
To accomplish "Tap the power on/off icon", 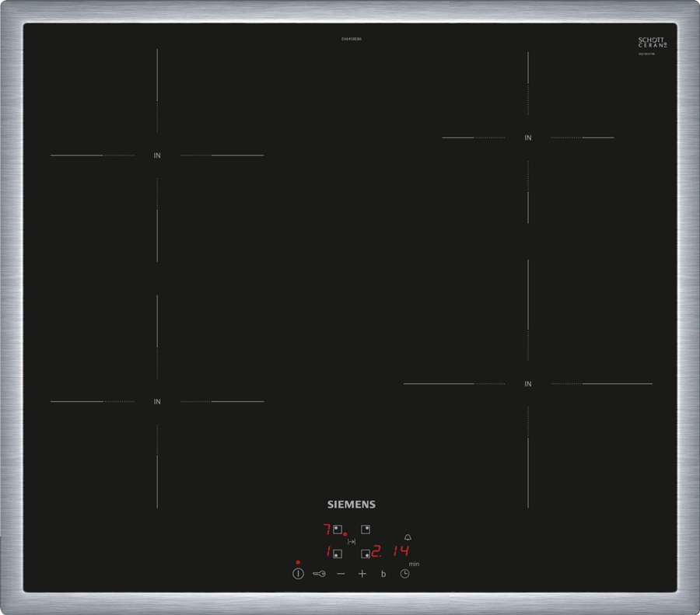I will pos(299,573).
